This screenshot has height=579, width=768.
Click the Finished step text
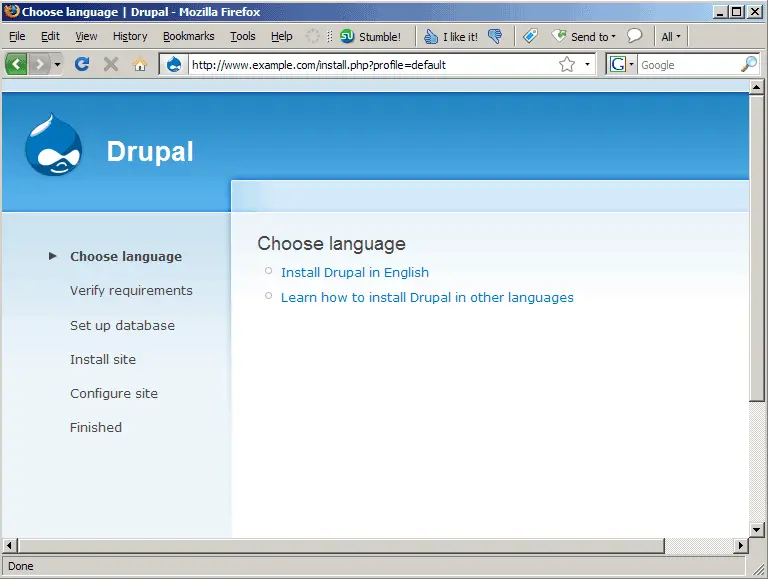coord(96,427)
